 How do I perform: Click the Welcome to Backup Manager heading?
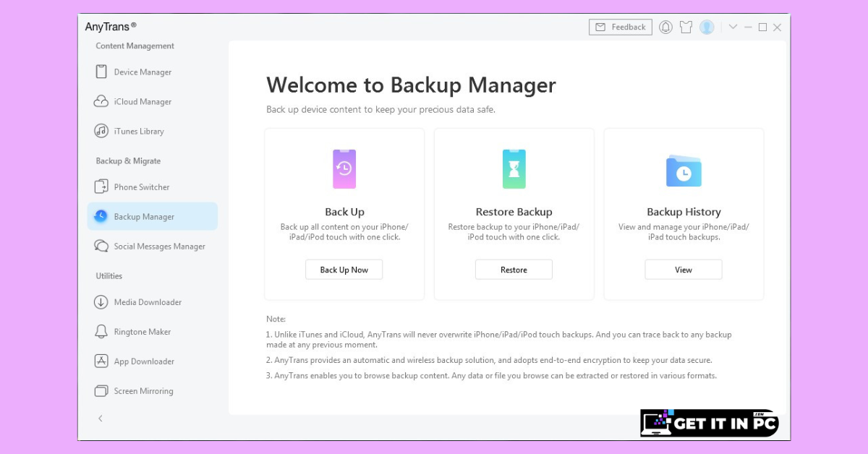click(x=411, y=85)
